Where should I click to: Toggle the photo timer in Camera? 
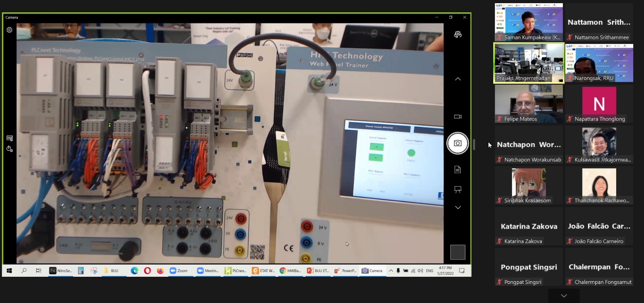(x=10, y=149)
